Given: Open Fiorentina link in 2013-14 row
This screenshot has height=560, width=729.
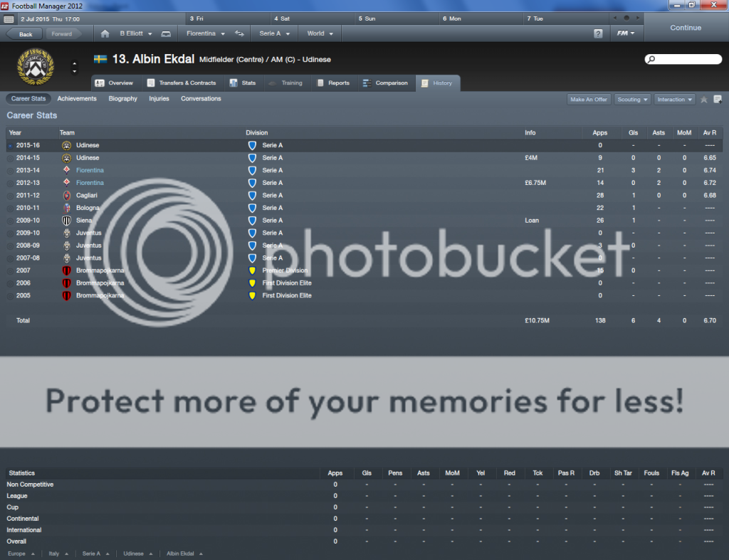Looking at the screenshot, I should coord(90,171).
